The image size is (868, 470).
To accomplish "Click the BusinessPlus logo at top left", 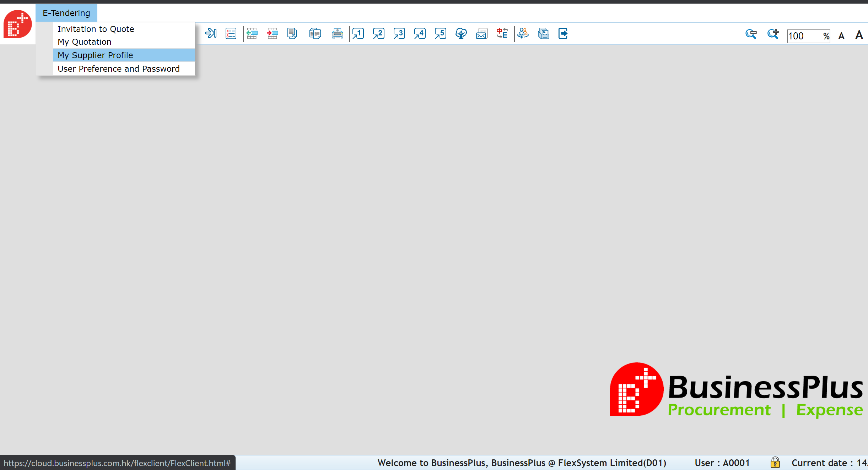I will [17, 24].
